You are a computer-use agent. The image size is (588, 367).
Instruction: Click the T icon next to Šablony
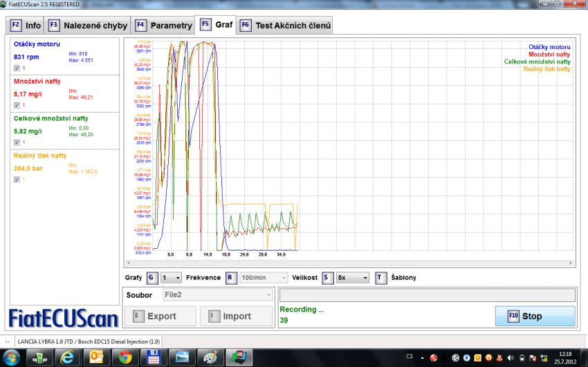381,277
